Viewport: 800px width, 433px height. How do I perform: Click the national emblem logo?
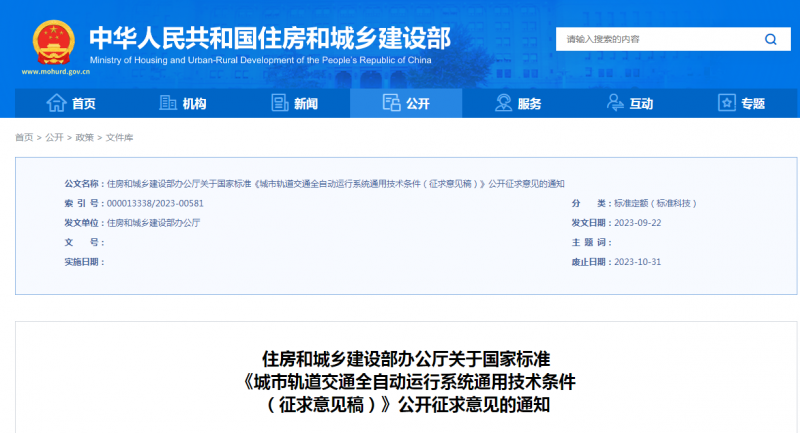[48, 40]
